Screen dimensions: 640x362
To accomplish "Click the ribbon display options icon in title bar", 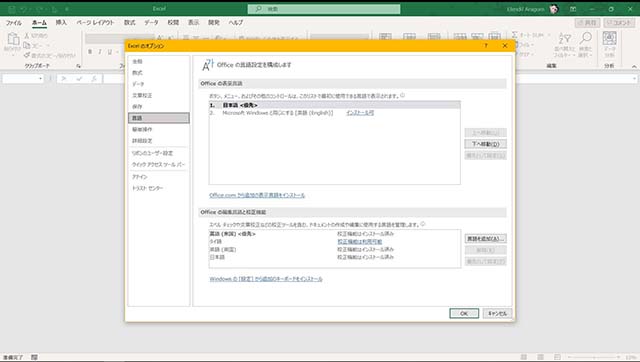I will click(x=573, y=9).
